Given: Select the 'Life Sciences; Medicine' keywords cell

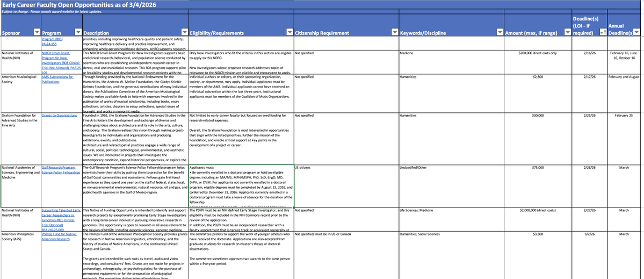Looking at the screenshot, I should click(x=451, y=219).
